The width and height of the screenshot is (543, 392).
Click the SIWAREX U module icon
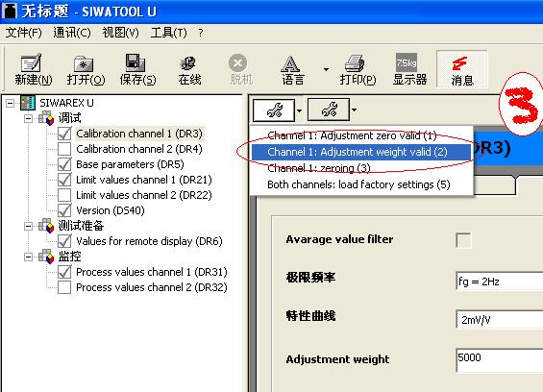(x=28, y=103)
